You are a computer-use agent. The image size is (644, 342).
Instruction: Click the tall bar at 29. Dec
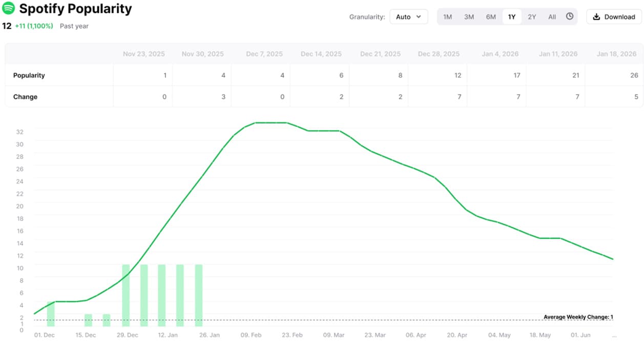coord(126,295)
